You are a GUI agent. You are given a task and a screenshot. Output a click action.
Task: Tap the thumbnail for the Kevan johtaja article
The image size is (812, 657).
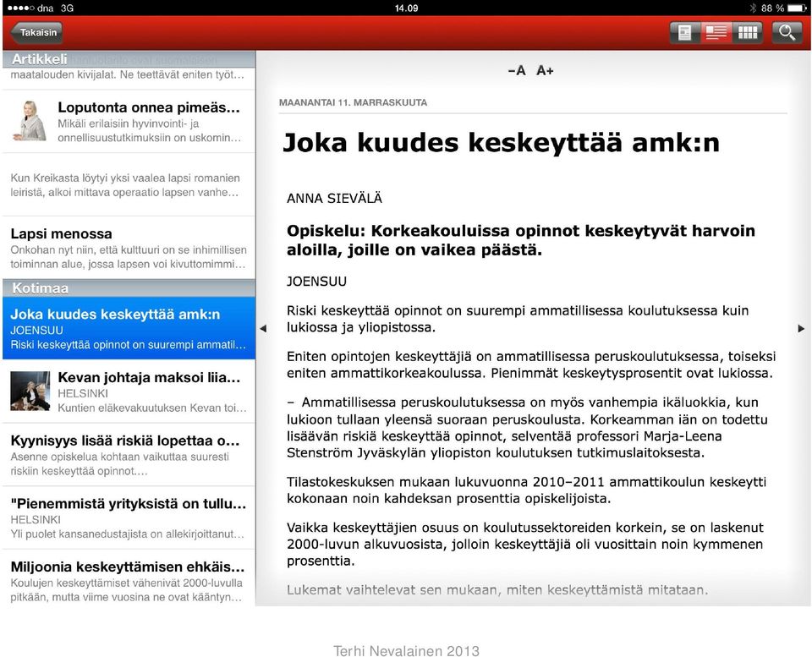30,391
